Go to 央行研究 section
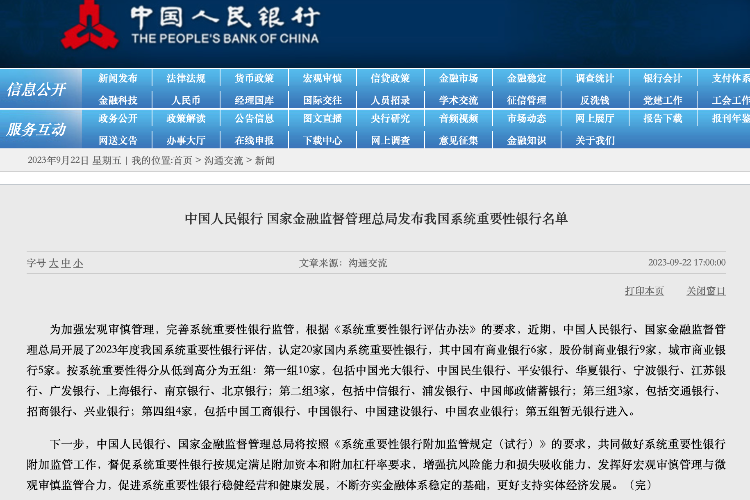 click(x=390, y=118)
